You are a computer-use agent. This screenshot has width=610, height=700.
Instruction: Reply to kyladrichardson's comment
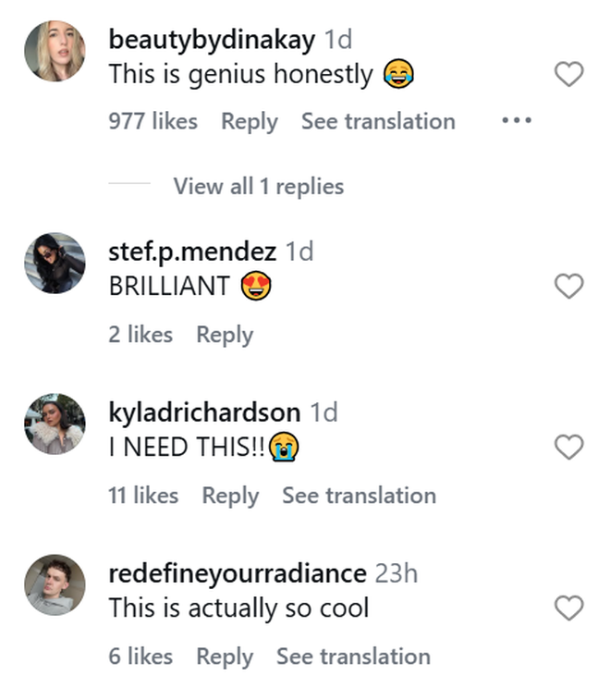[230, 496]
